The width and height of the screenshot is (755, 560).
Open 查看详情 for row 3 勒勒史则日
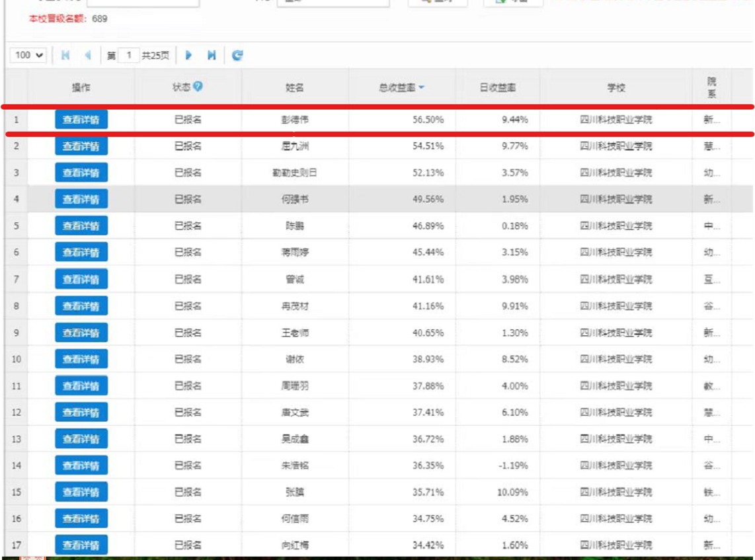[x=81, y=173]
